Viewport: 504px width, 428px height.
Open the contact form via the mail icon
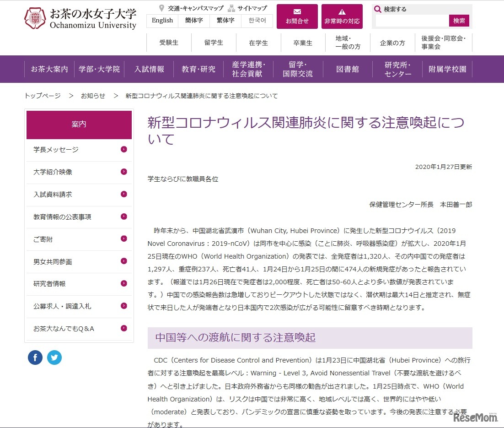tap(297, 12)
